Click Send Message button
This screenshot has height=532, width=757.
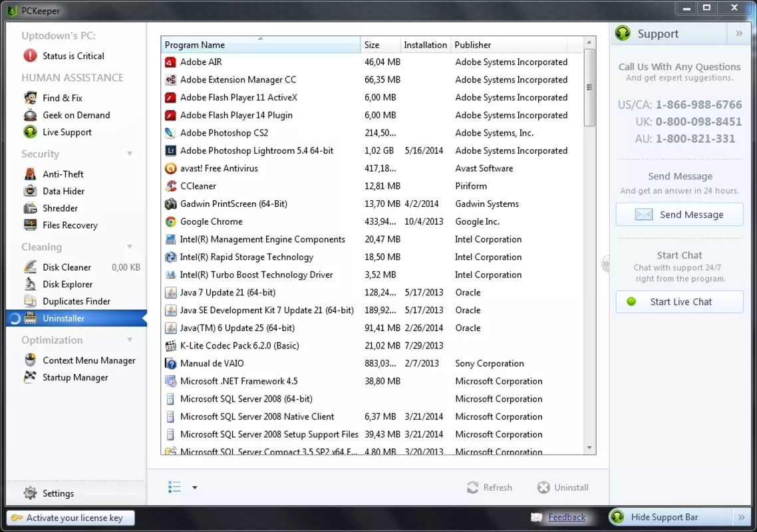679,214
